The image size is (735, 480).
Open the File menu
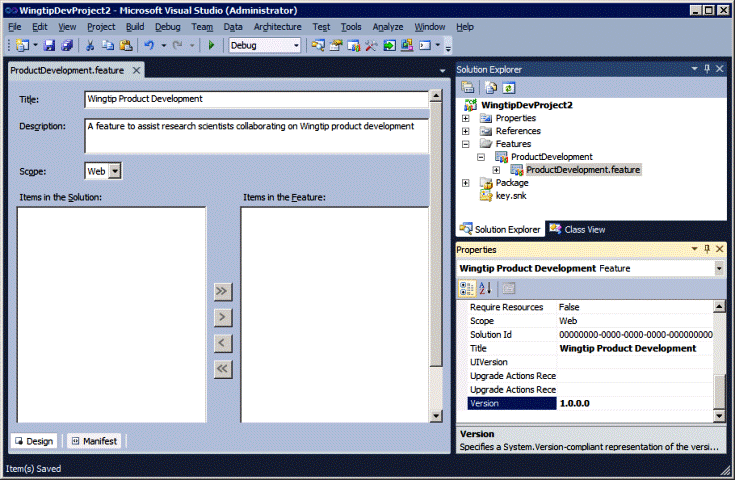(x=15, y=27)
